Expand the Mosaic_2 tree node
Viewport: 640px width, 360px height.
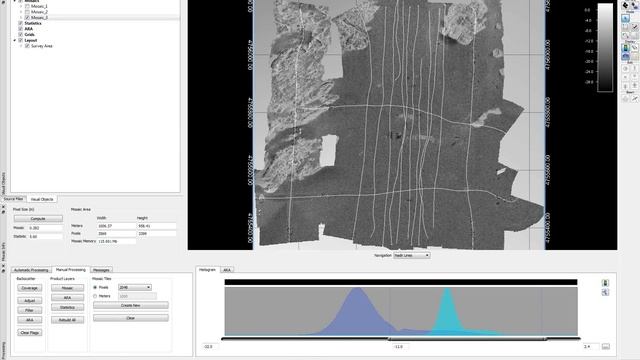[21, 12]
